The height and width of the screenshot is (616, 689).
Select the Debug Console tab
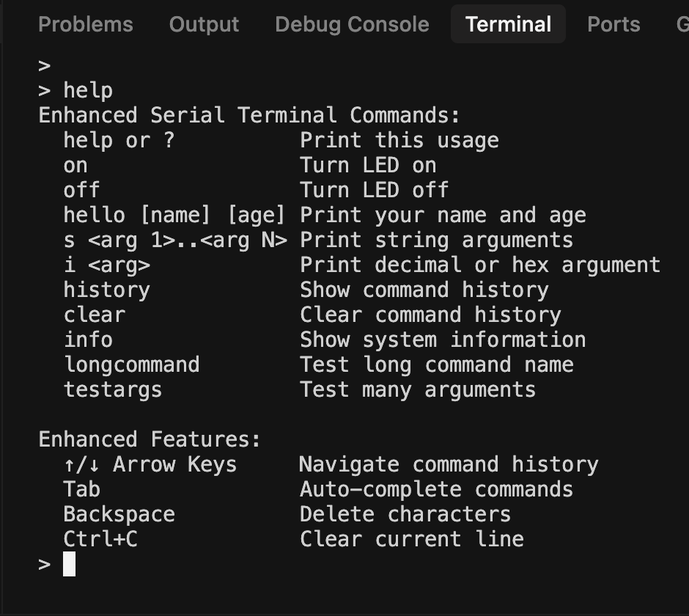tap(352, 24)
